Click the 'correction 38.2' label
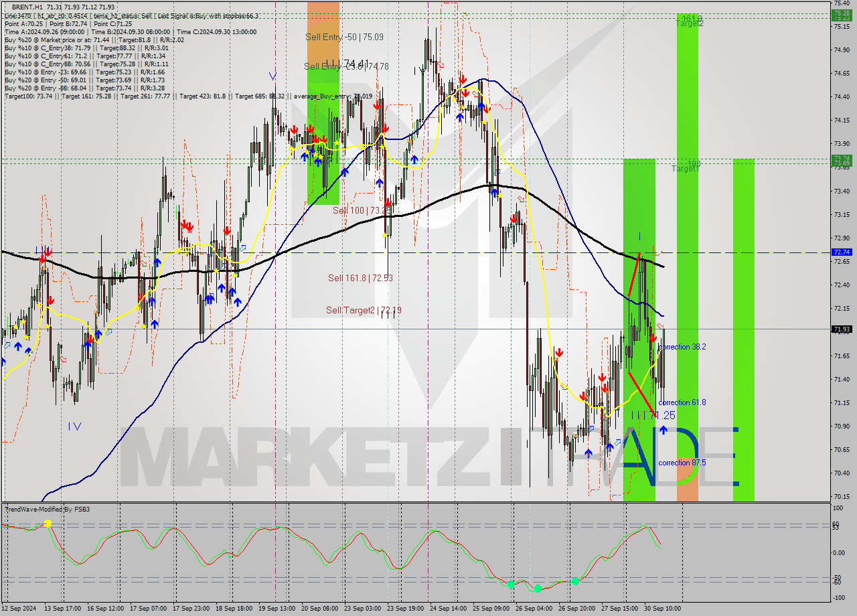The width and height of the screenshot is (857, 616). [x=682, y=347]
